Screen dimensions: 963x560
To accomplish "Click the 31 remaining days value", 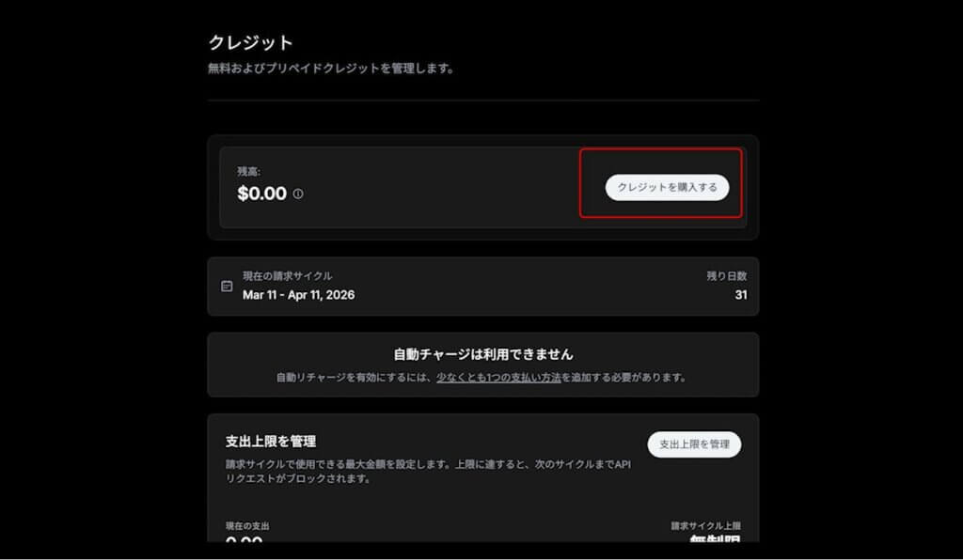I will coord(741,295).
